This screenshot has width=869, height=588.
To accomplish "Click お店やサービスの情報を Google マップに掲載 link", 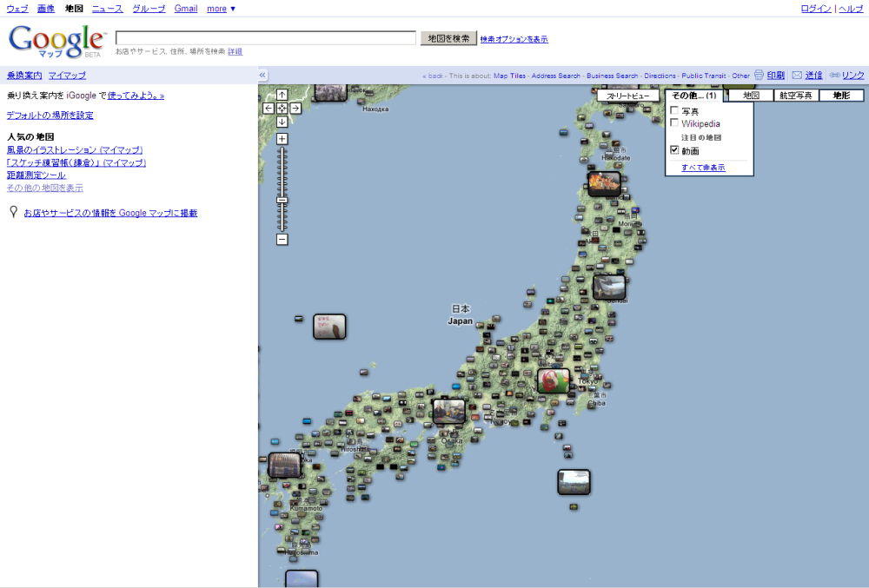I will pyautogui.click(x=110, y=213).
